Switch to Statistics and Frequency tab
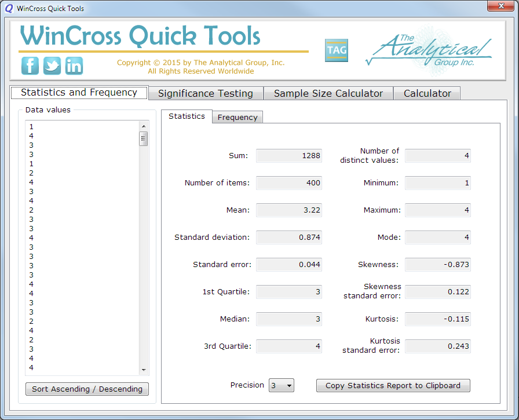The height and width of the screenshot is (420, 519). (79, 92)
